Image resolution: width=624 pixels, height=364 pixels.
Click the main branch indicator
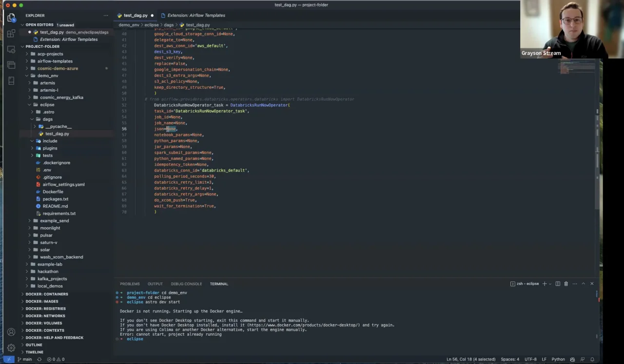(x=24, y=359)
